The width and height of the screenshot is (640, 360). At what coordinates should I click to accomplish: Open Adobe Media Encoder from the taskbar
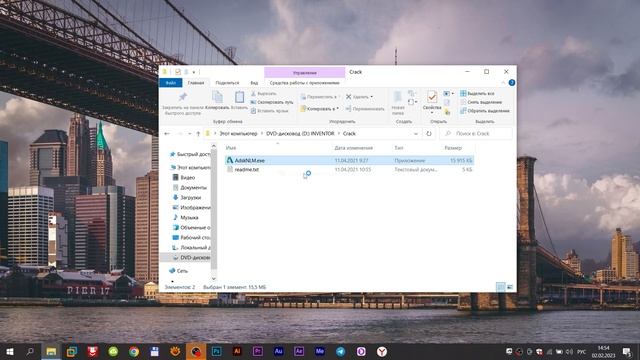(320, 351)
